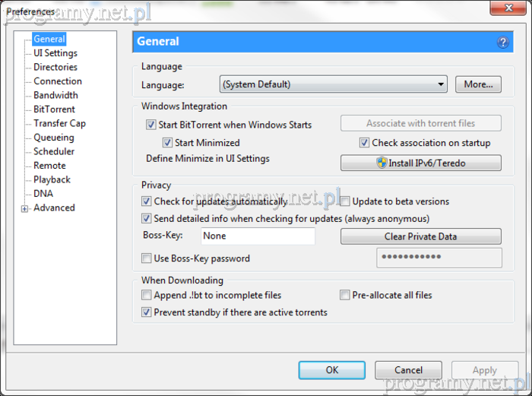Click the Cancel button

tap(408, 370)
